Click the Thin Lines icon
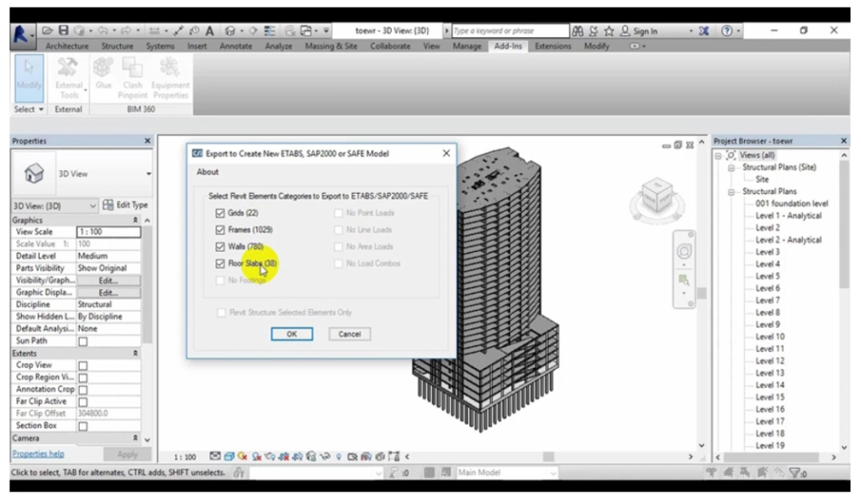Screen dimensions: 861x504 (x=270, y=31)
